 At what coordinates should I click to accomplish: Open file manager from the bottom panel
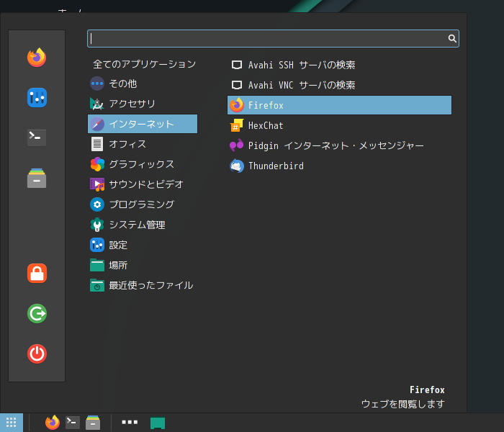coord(93,423)
